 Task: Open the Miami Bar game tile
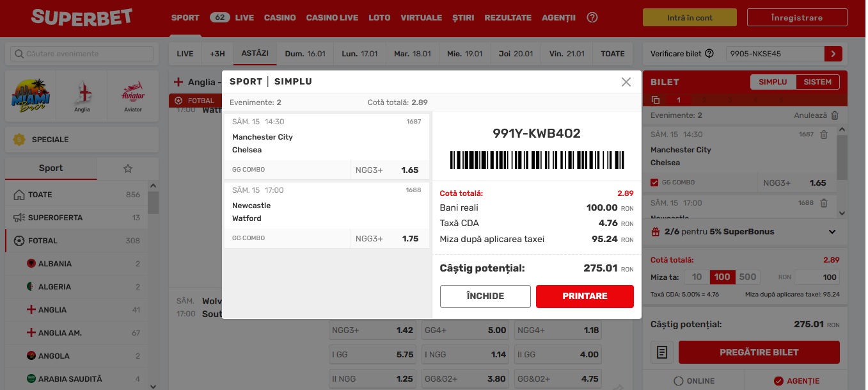click(x=31, y=96)
